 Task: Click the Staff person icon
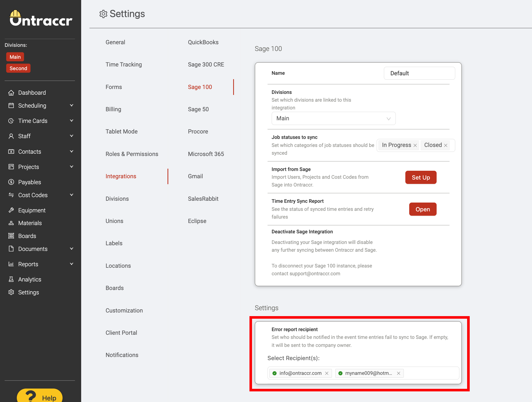[11, 136]
